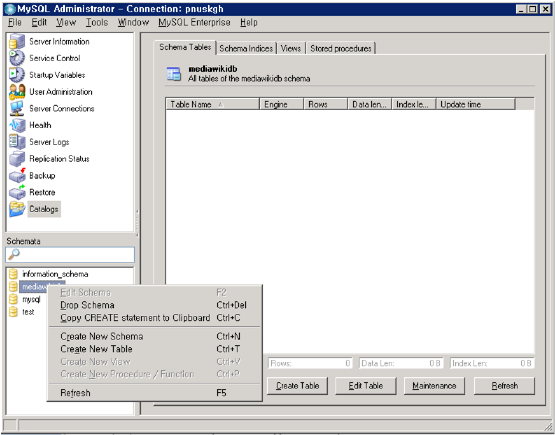Sort by the Update time column header

[x=475, y=104]
